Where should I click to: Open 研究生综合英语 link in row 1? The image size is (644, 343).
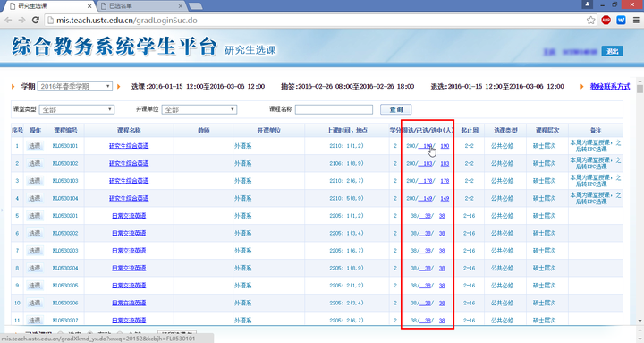(x=129, y=146)
